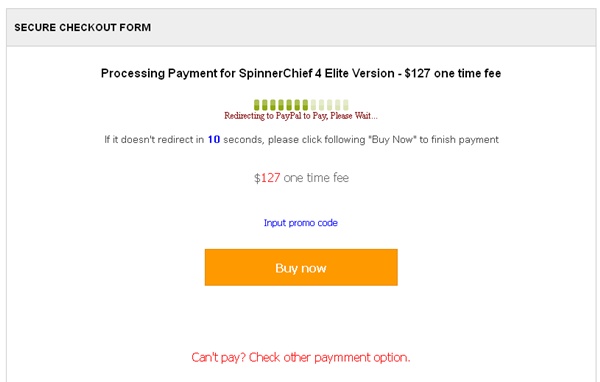Click the gray $127 one time fee price
600x382 pixels.
(301, 178)
